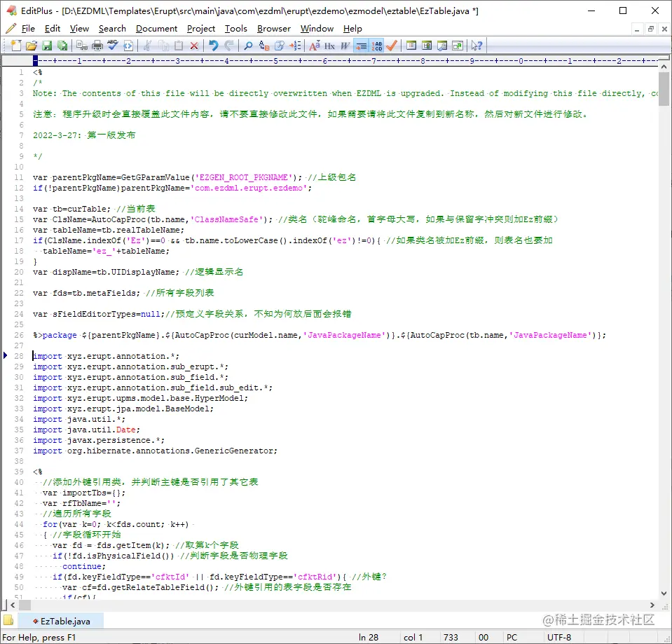
Task: Save the current file with the disk icon
Action: [x=47, y=46]
